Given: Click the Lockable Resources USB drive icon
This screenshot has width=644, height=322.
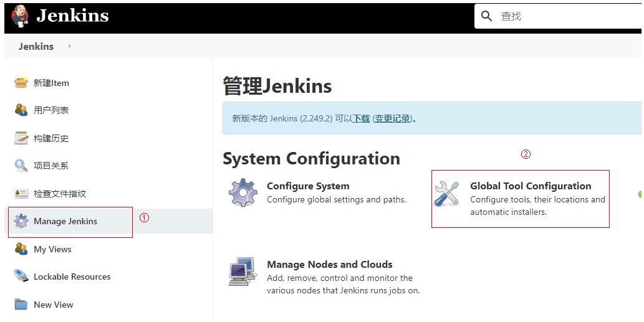Looking at the screenshot, I should 21,276.
